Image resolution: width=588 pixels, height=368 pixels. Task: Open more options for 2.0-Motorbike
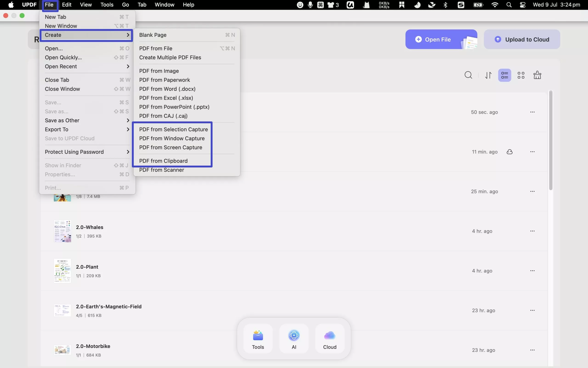(x=532, y=350)
